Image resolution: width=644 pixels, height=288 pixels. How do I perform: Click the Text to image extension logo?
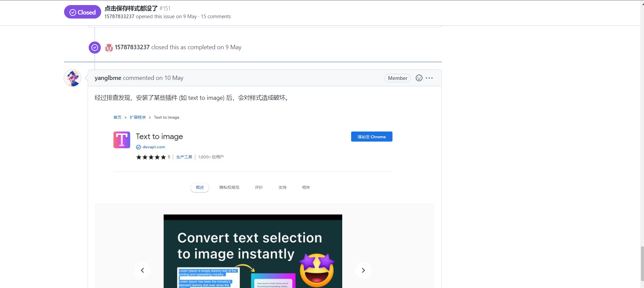click(x=122, y=140)
